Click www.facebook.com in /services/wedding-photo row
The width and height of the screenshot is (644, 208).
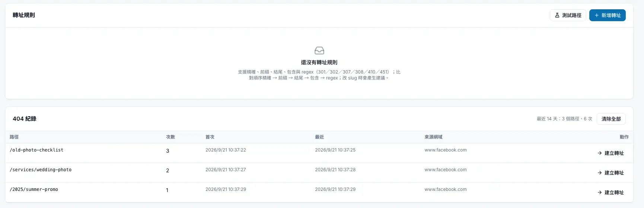446,170
